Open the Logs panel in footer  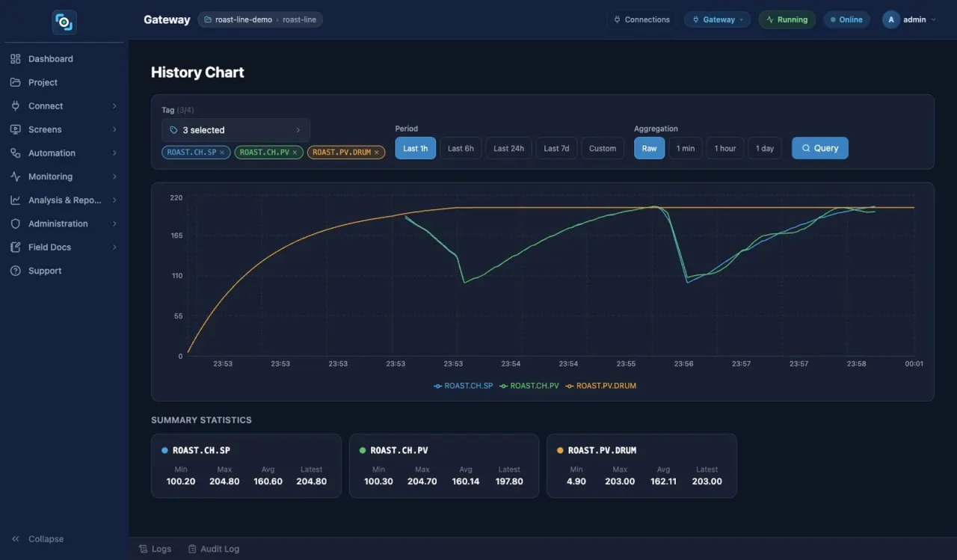coord(156,549)
